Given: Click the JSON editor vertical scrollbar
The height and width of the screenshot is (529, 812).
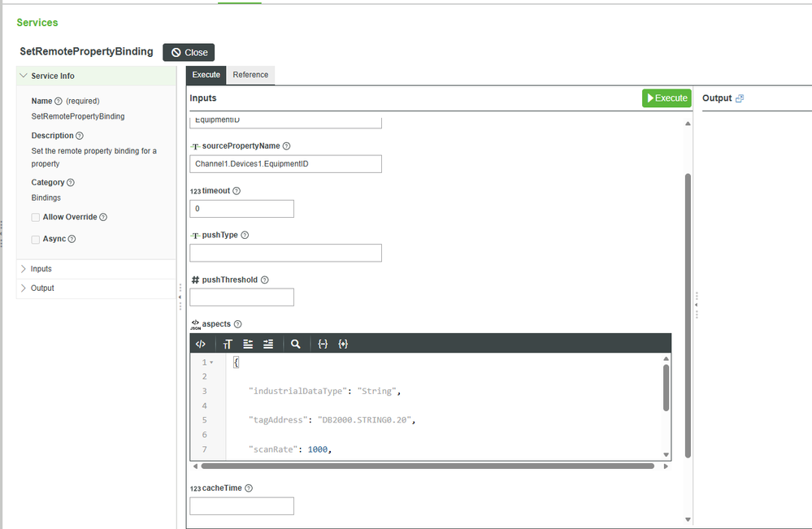Looking at the screenshot, I should click(x=666, y=388).
